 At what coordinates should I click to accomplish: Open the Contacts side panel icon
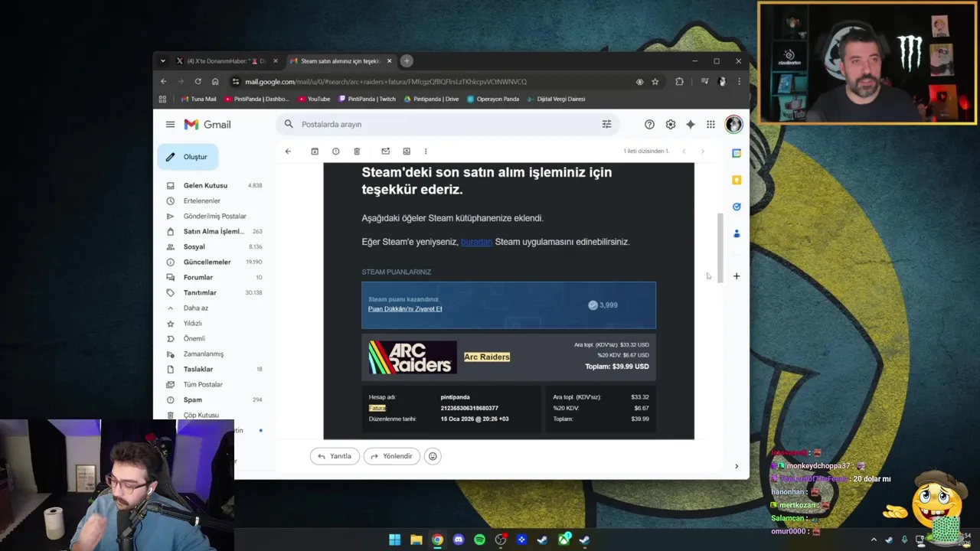(737, 233)
